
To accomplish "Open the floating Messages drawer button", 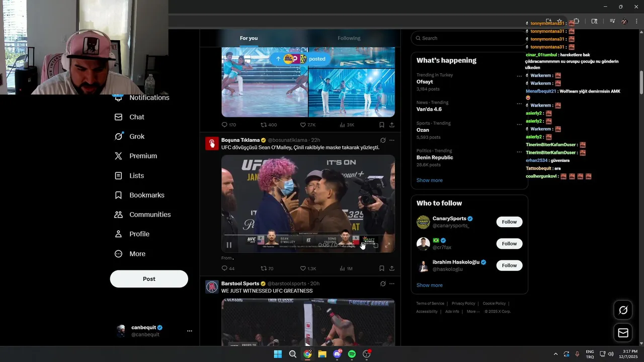I will (623, 333).
